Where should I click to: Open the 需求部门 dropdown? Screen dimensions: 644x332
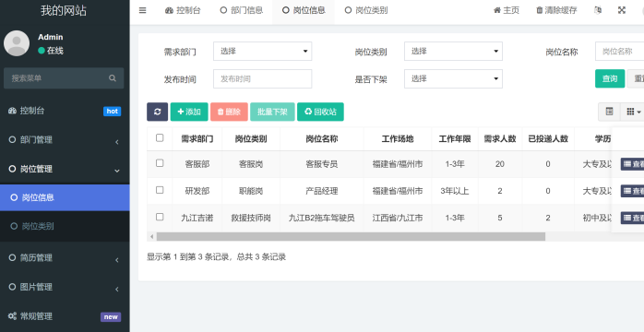(x=262, y=52)
